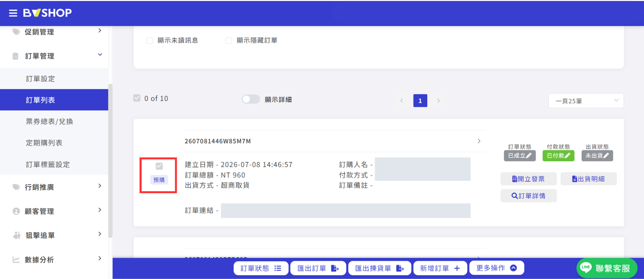Go to the next page arrow
The image size is (644, 279).
coord(438,101)
